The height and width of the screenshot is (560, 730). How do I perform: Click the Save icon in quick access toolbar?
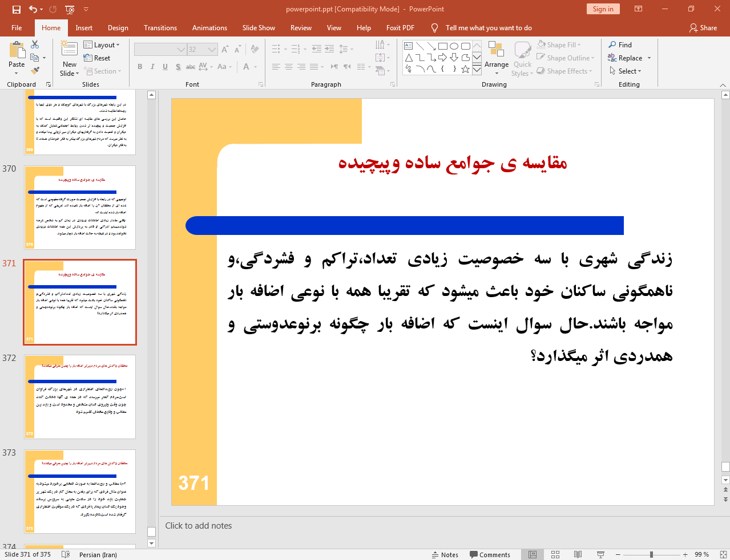16,9
